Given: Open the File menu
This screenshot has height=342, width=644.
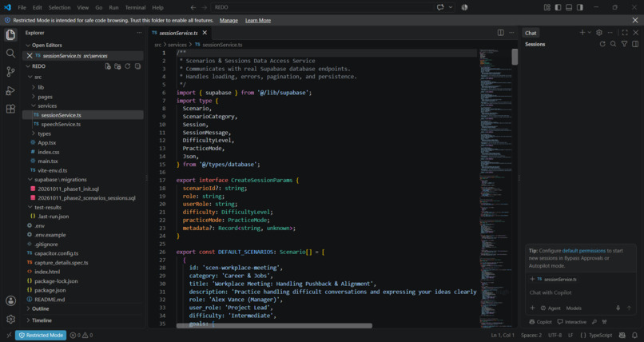Looking at the screenshot, I should coord(22,7).
